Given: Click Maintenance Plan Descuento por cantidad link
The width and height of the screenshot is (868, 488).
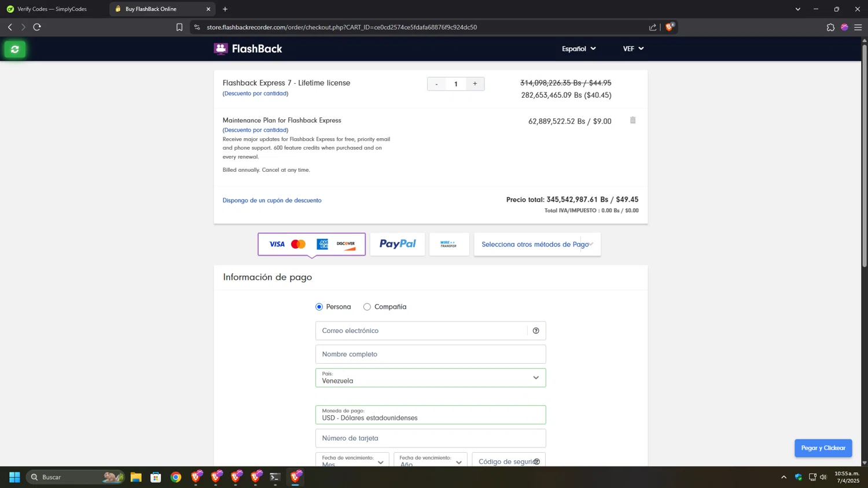Looking at the screenshot, I should coord(255,130).
